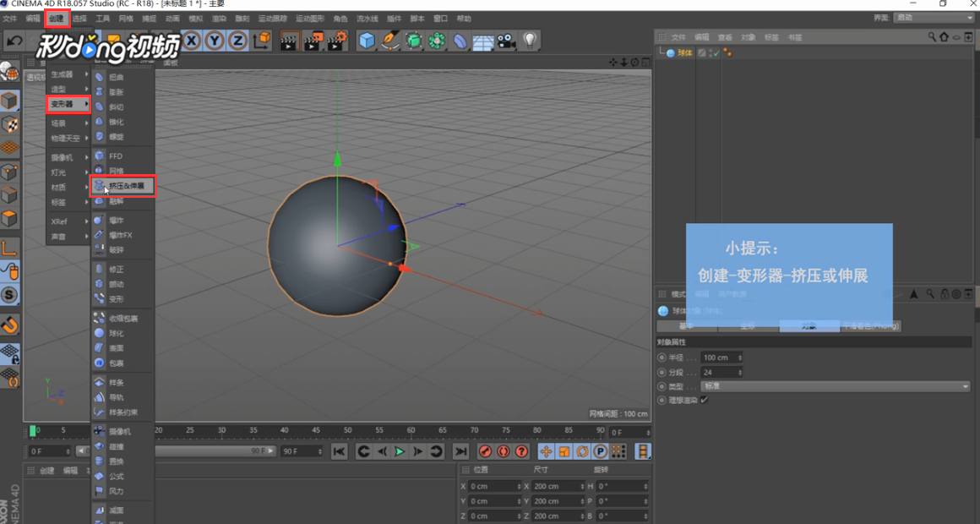This screenshot has width=980, height=524.
Task: Choose the 爆炸FX deformer
Action: (x=122, y=235)
